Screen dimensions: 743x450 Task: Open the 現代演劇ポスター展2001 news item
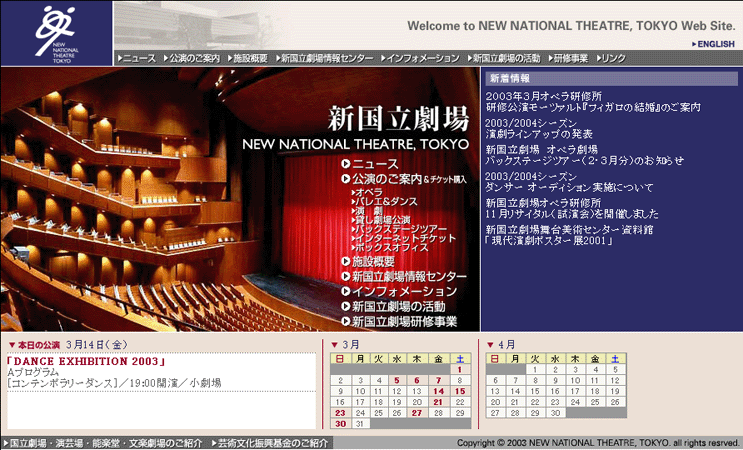(569, 235)
